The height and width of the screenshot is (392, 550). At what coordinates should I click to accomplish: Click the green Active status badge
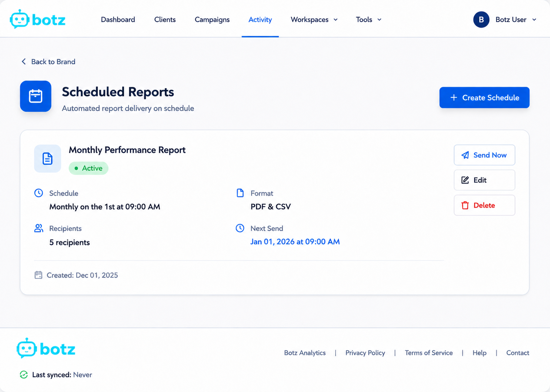[89, 168]
